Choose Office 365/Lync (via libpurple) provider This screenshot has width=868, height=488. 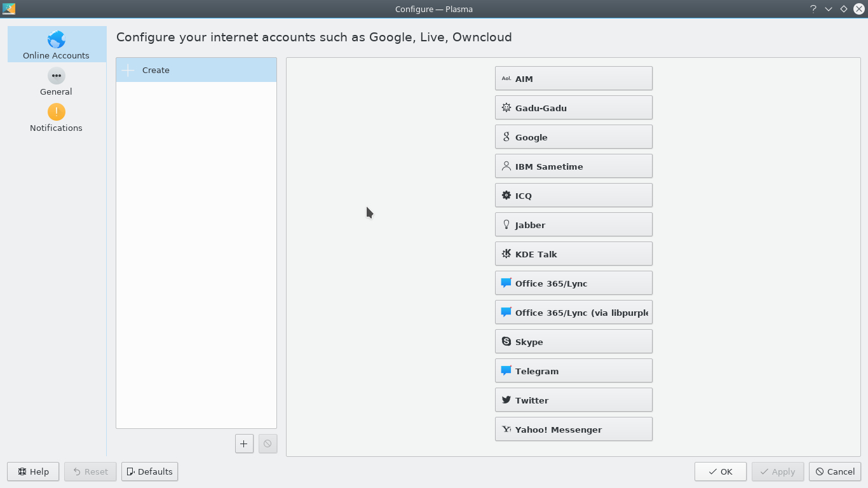(574, 312)
